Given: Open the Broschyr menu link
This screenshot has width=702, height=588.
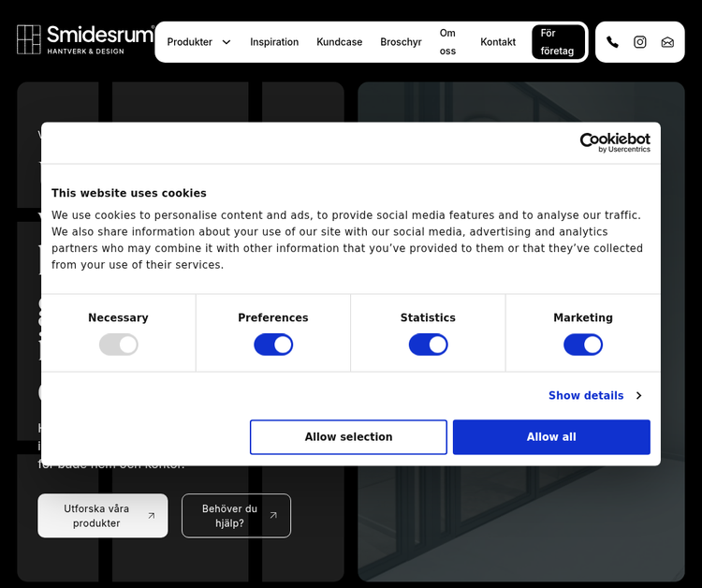Looking at the screenshot, I should (x=401, y=42).
